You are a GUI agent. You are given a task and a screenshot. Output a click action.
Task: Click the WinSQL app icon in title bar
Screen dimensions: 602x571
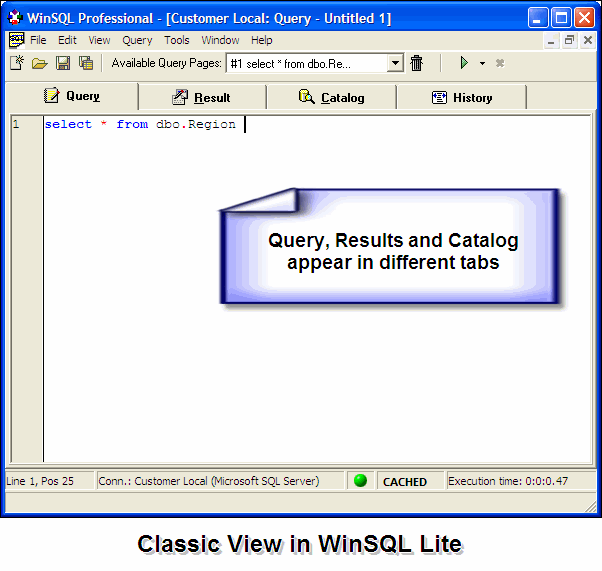pyautogui.click(x=15, y=17)
